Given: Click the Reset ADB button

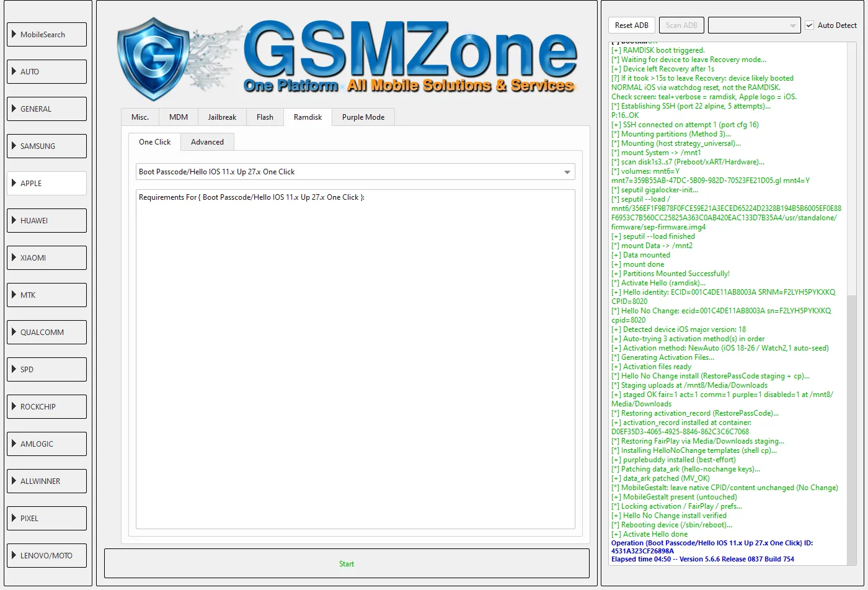Looking at the screenshot, I should click(x=632, y=25).
